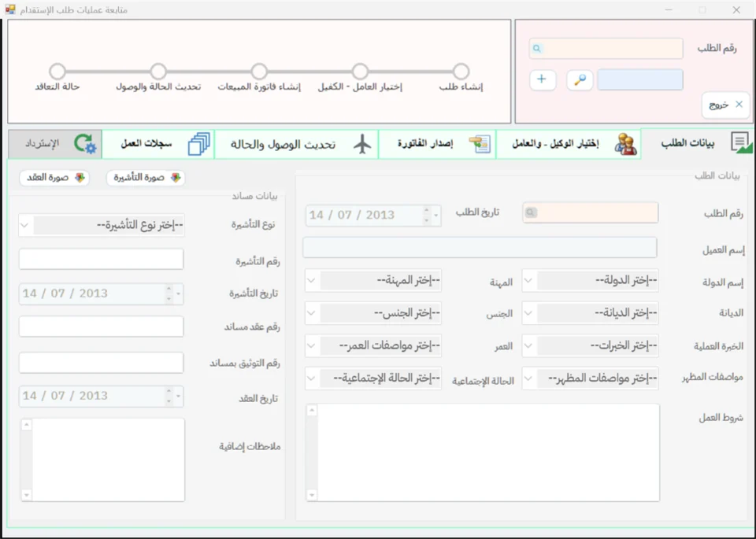Click the رقم التأشيرة input field
The width and height of the screenshot is (756, 539).
click(x=102, y=259)
